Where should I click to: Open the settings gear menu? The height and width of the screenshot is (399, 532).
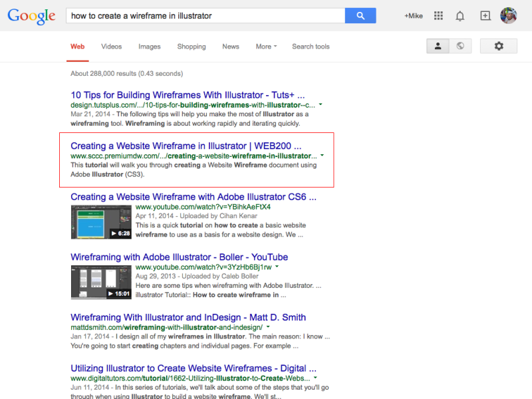click(498, 46)
